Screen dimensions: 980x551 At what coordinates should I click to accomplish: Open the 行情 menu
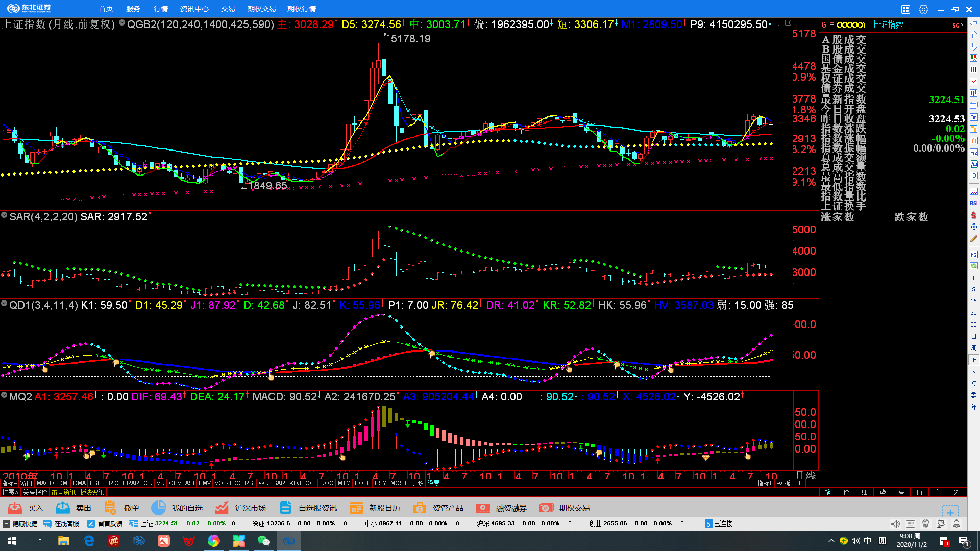(x=161, y=9)
